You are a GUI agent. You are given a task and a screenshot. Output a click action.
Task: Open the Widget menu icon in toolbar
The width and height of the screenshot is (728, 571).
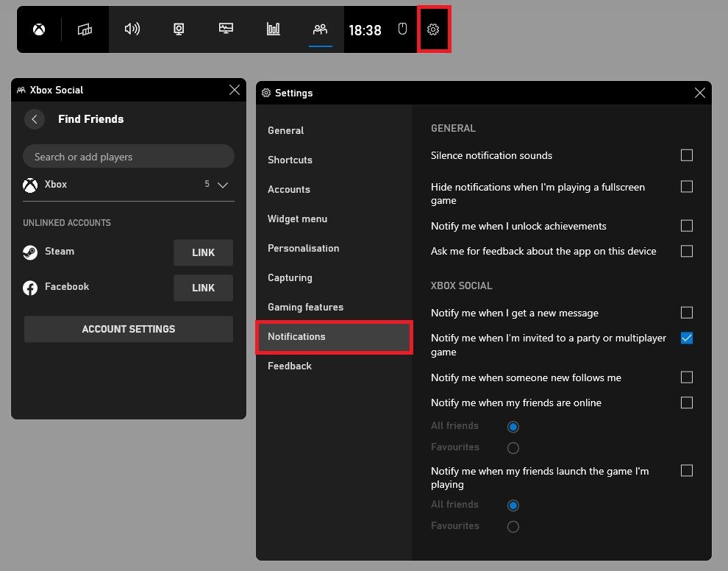85,29
